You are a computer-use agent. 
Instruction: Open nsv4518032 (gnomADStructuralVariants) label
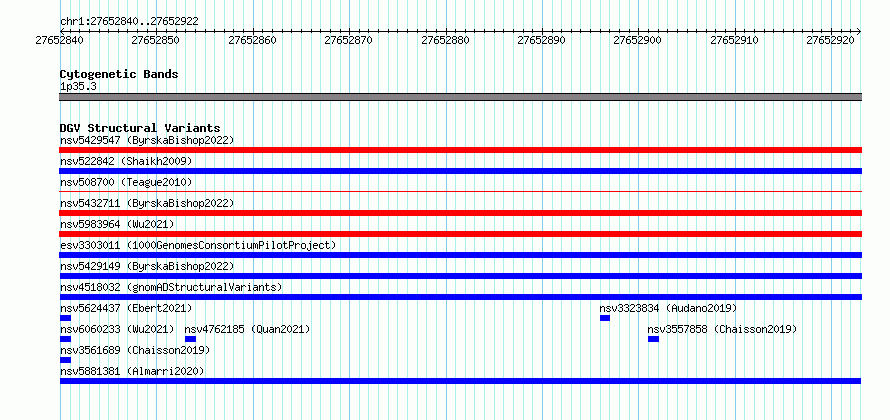click(x=171, y=287)
